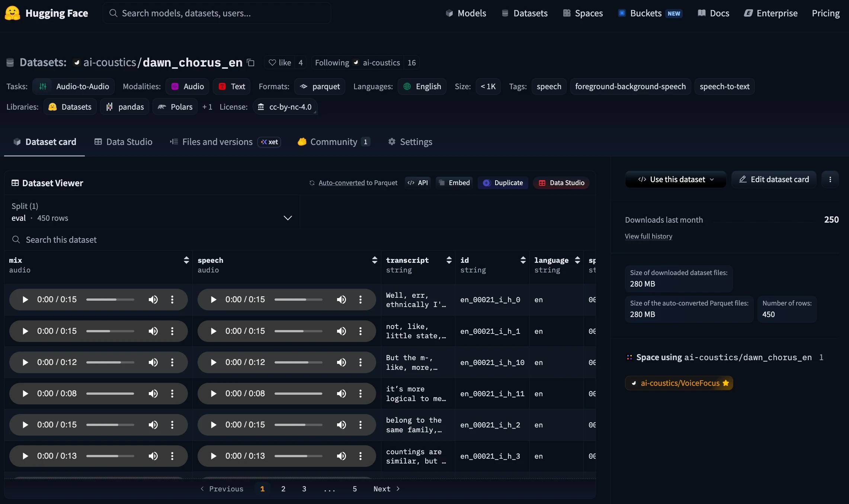The image size is (849, 504).
Task: Open the Data Studio icon in viewer header
Action: [x=542, y=182]
